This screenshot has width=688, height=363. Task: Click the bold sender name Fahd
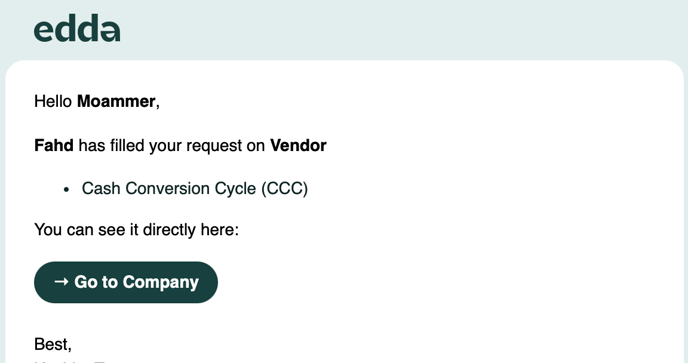point(54,145)
